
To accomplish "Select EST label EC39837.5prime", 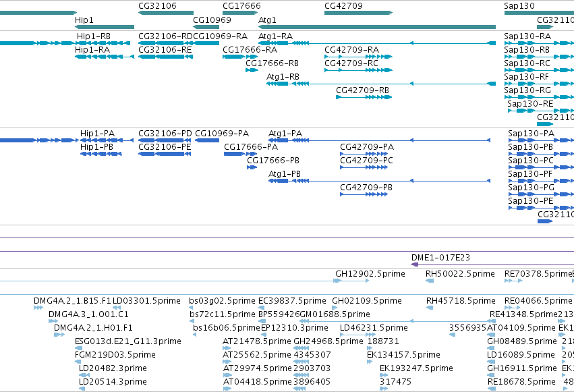I will [292, 301].
